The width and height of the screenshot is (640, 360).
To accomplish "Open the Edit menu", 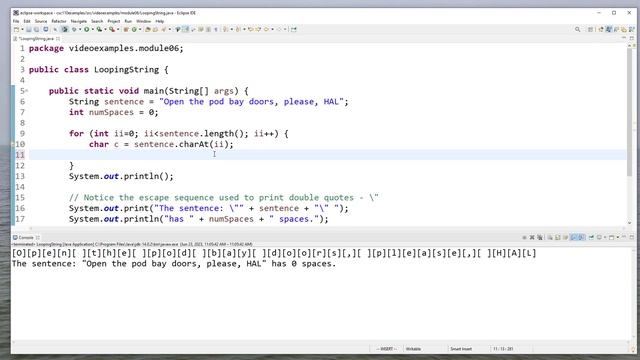I will point(27,21).
